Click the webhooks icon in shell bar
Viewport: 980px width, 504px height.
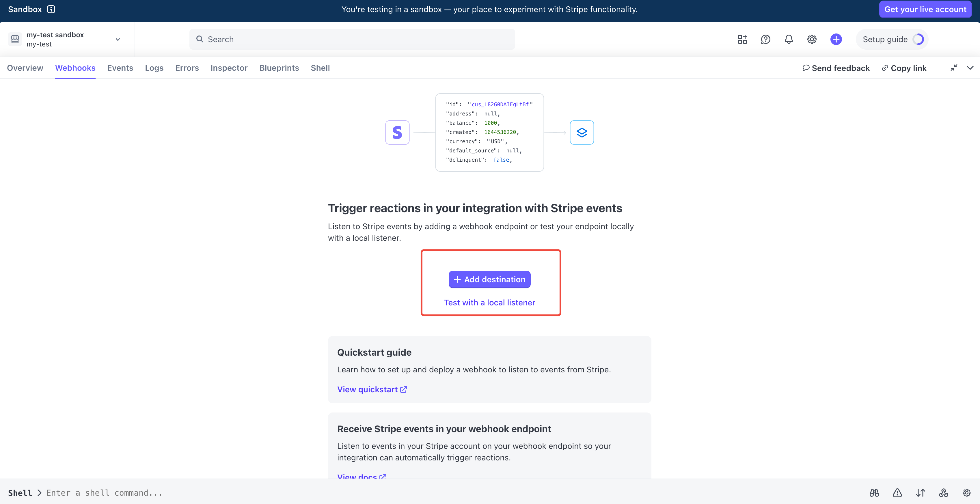[944, 493]
